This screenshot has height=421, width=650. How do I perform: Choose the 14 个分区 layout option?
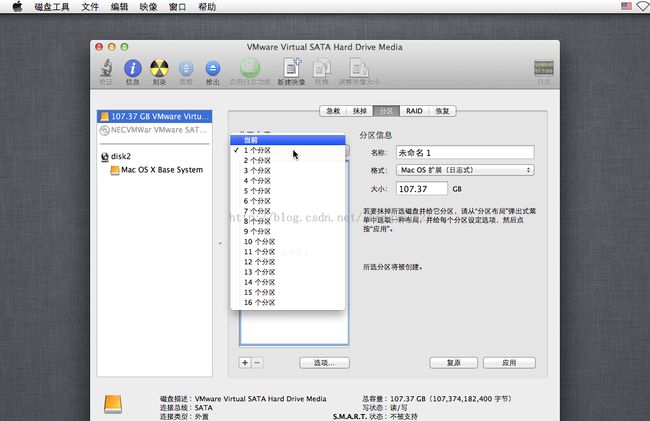(288, 282)
